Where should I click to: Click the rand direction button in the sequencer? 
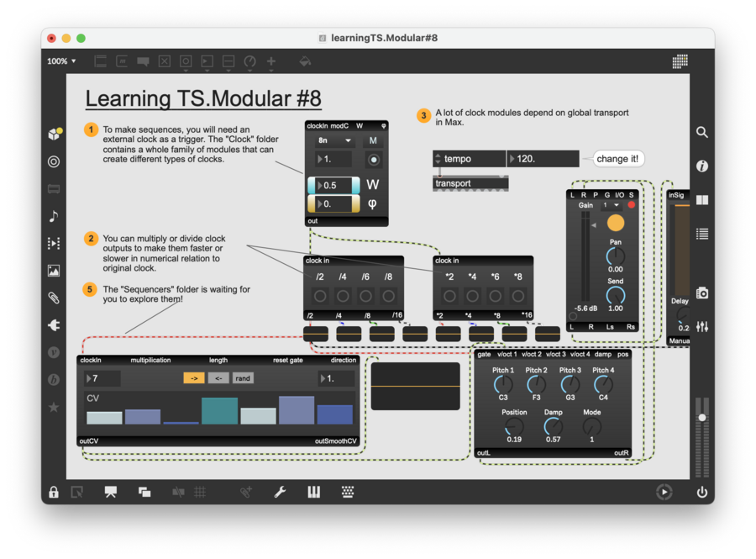click(242, 378)
